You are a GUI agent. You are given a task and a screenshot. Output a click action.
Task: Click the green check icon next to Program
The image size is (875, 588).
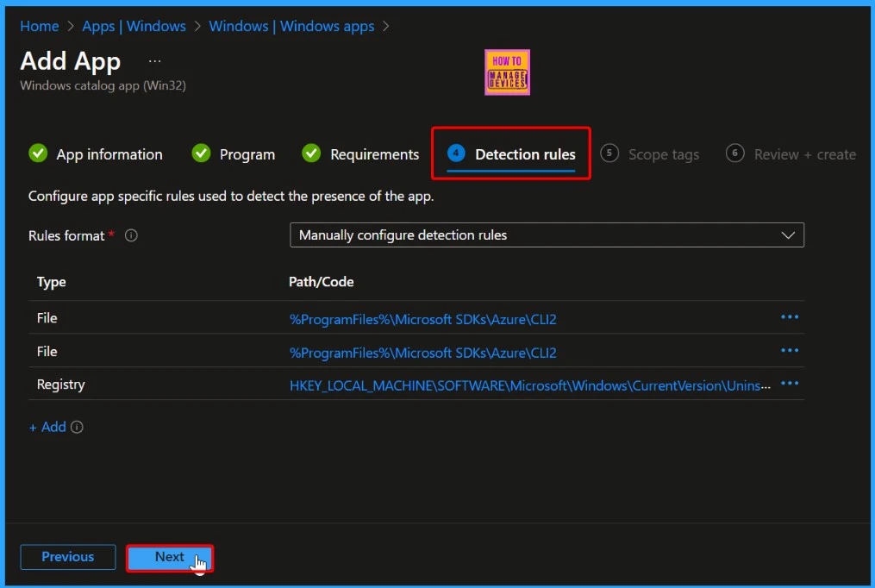click(201, 153)
